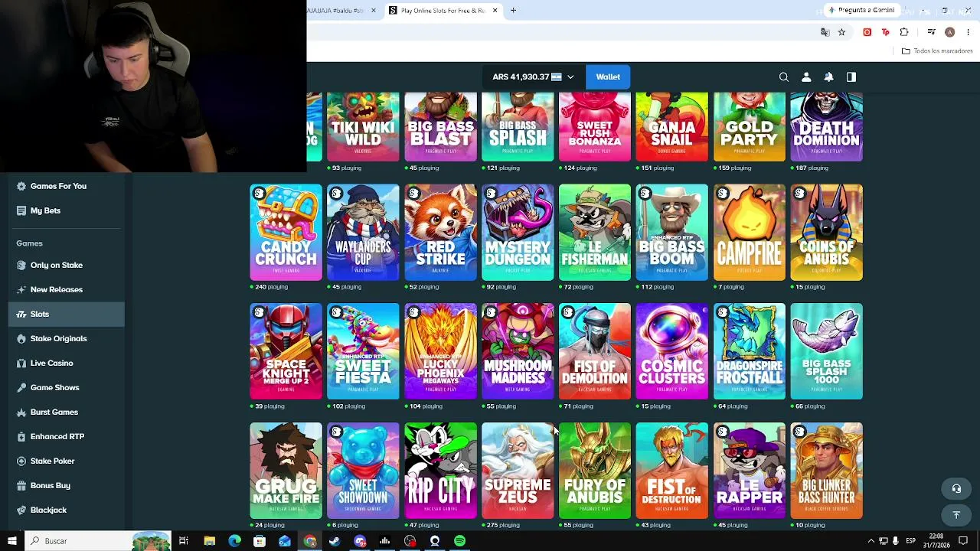Screen dimensions: 980x551
Task: Open the Mystery Dungeon slot game
Action: [x=518, y=233]
